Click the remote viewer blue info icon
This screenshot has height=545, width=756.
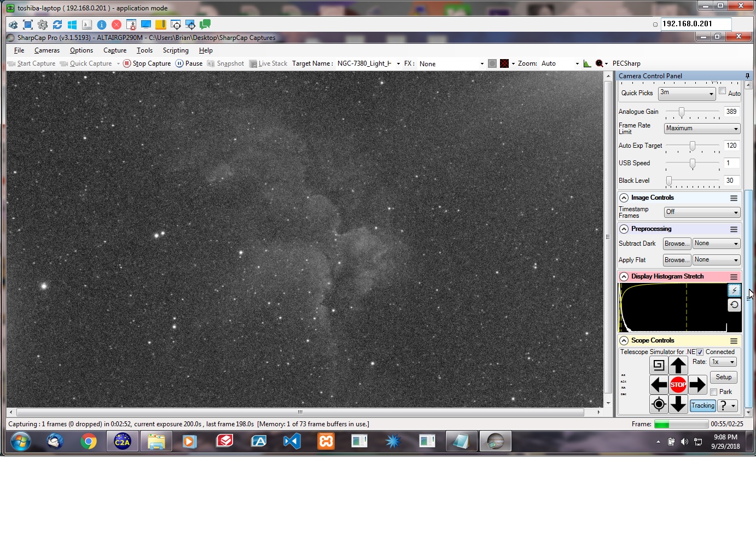coord(102,25)
